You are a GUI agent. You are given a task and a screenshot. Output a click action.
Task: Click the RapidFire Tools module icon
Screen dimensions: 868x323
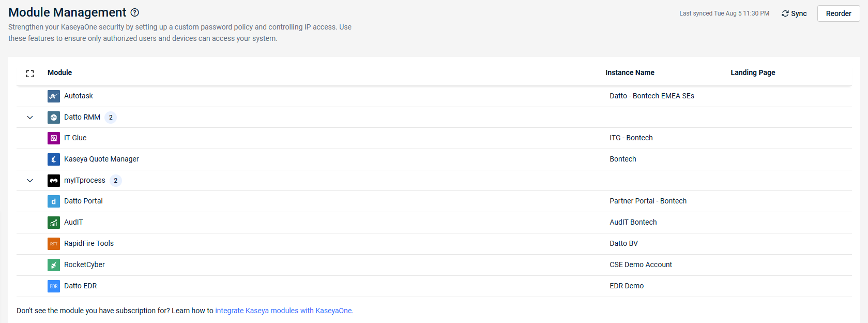(54, 244)
